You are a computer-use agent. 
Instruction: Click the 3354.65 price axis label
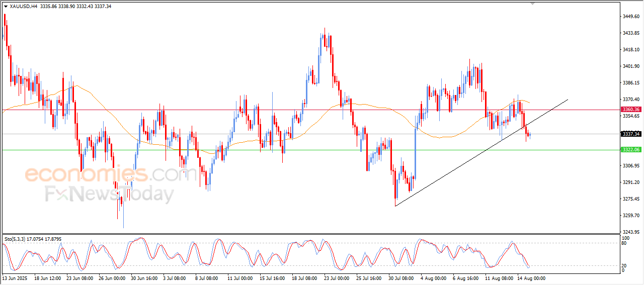630,116
